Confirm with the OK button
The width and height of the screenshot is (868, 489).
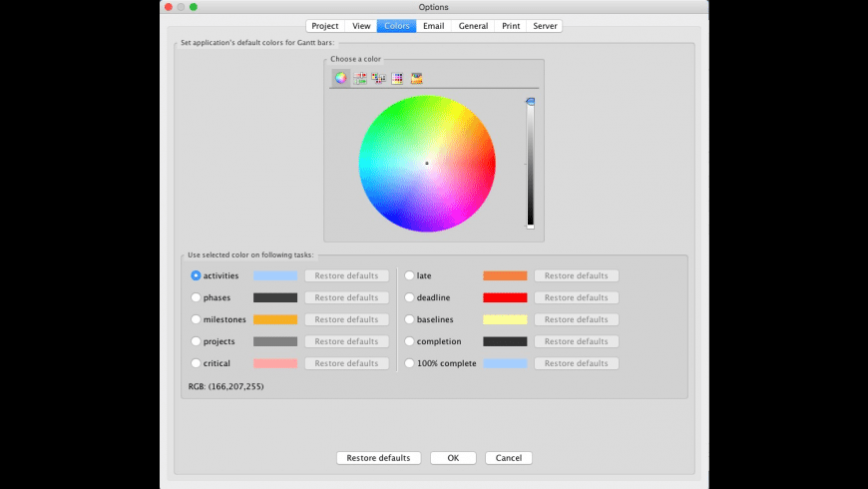click(453, 458)
